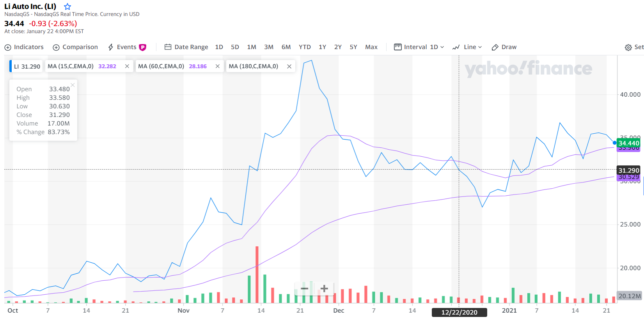Open the Draw tool
Screen dimensions: 644x322
tap(504, 47)
